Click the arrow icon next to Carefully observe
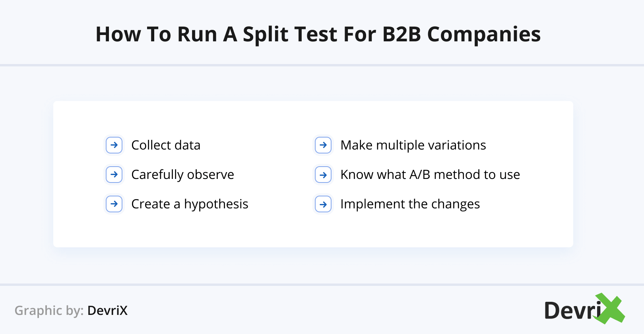644x334 pixels. click(114, 175)
